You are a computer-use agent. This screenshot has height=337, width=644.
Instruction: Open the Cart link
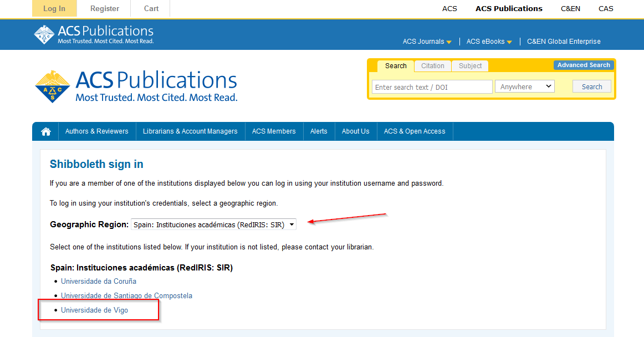(151, 9)
